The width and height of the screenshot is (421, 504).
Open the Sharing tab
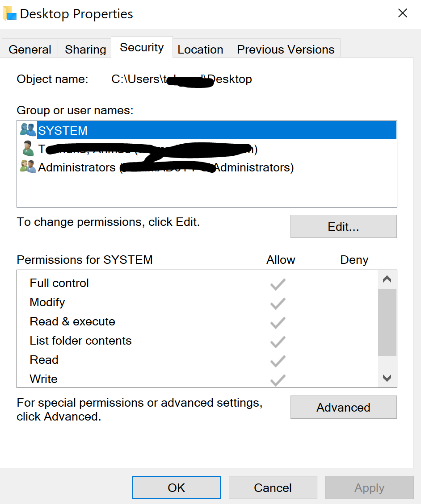coord(85,49)
